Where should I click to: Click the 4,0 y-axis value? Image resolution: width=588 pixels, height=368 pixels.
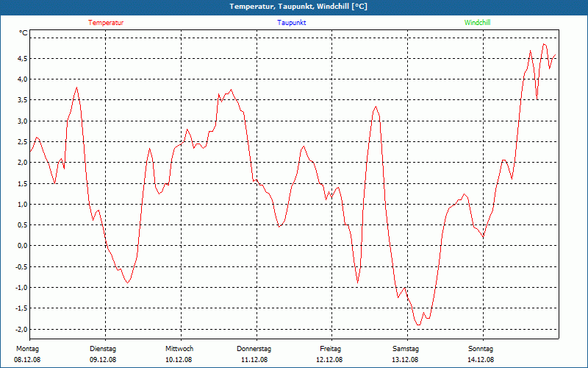[23, 79]
